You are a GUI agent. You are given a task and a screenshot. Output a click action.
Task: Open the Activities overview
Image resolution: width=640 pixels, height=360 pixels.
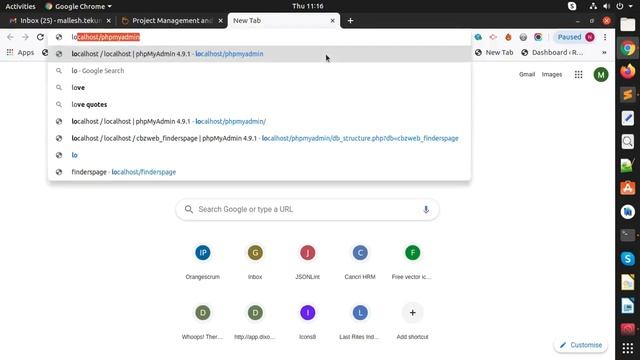tap(20, 6)
